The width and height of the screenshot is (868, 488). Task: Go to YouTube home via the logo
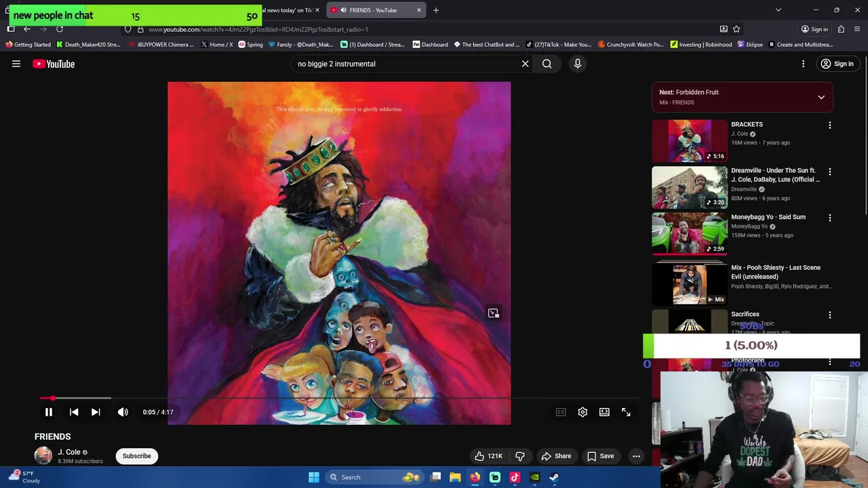coord(54,64)
